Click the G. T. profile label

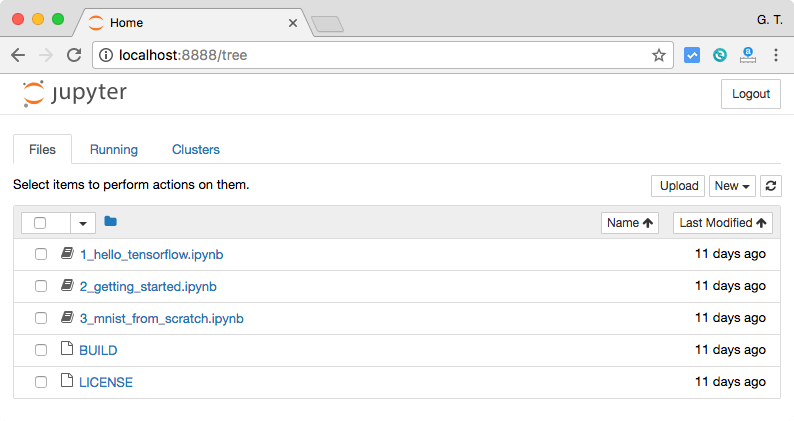(x=770, y=20)
